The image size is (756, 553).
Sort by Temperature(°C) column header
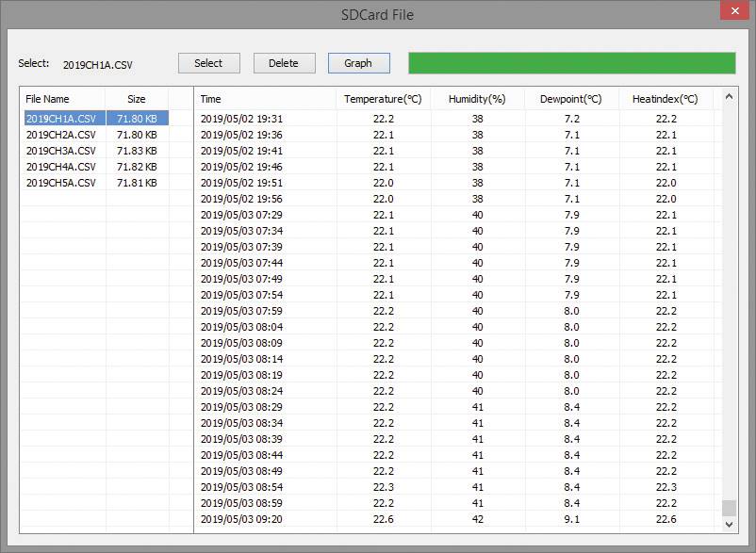pyautogui.click(x=383, y=99)
